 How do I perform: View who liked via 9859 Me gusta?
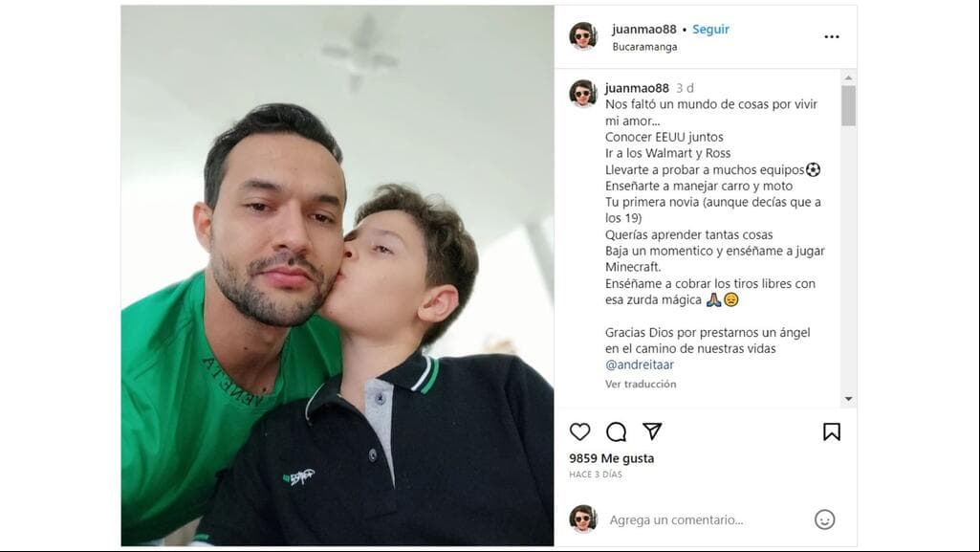click(611, 458)
